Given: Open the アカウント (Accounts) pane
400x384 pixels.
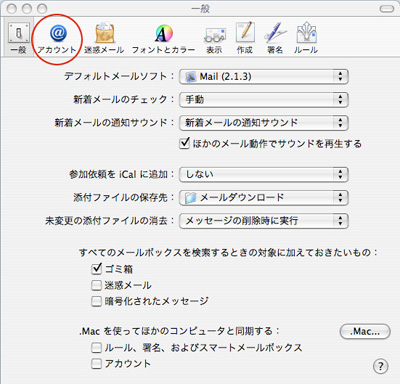Looking at the screenshot, I should pos(57,39).
